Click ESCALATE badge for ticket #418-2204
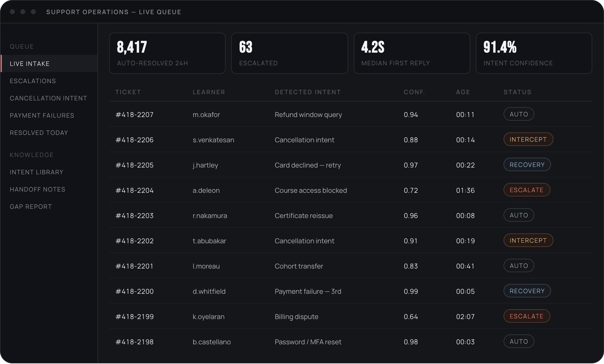The height and width of the screenshot is (364, 604). coord(527,190)
